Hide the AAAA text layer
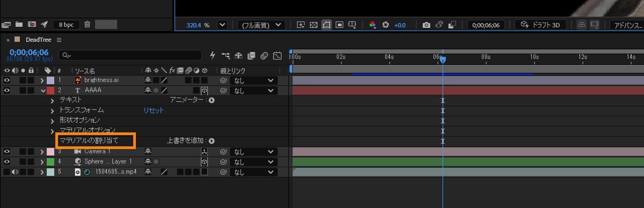The height and width of the screenshot is (208, 644). [x=6, y=90]
